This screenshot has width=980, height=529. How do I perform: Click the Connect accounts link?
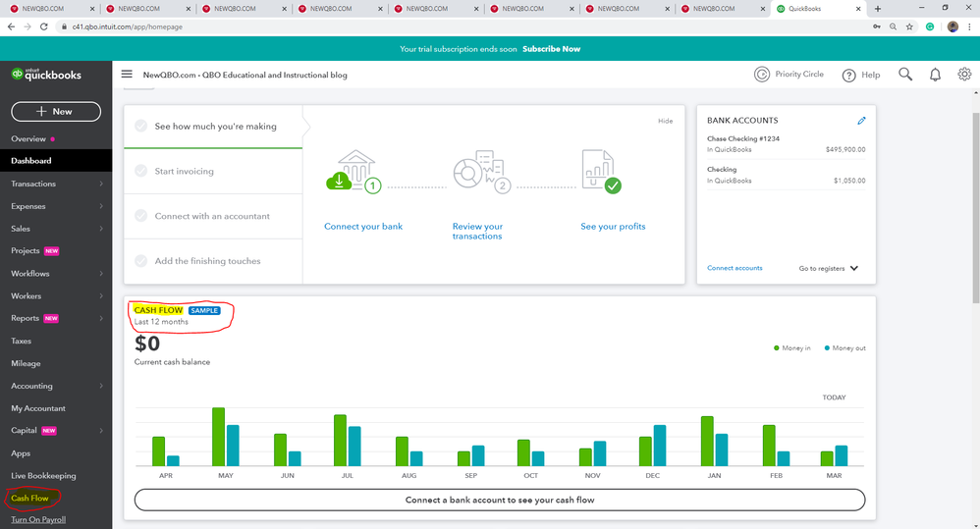pyautogui.click(x=735, y=268)
